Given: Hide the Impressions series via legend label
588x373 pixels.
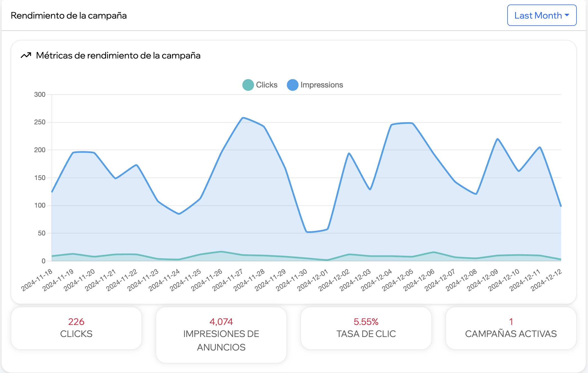Looking at the screenshot, I should (x=322, y=85).
